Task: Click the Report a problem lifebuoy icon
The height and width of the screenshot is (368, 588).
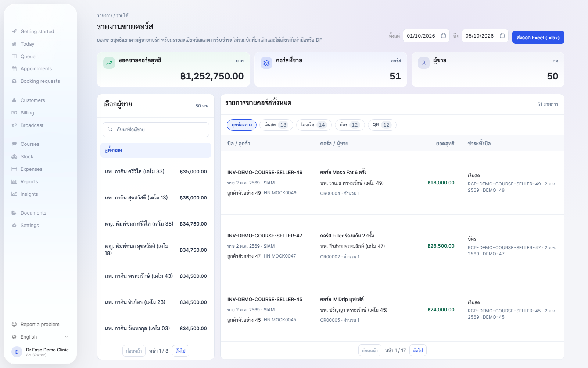Action: point(14,325)
